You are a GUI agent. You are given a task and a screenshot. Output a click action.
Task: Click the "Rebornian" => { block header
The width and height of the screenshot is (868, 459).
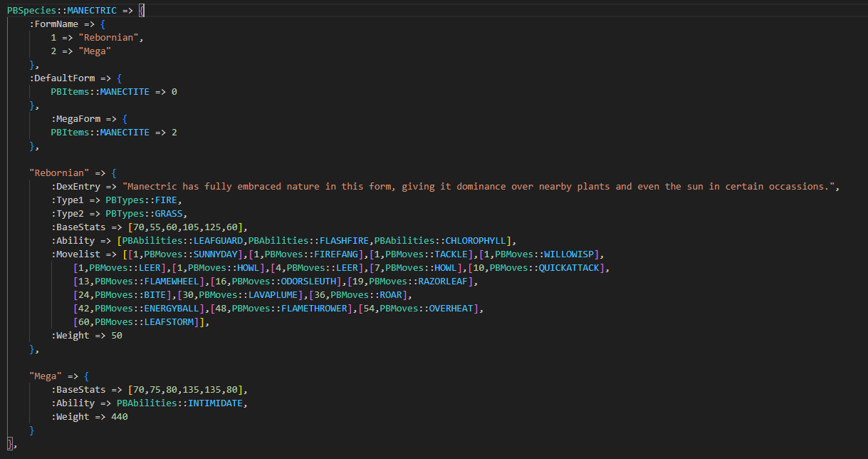[73, 173]
